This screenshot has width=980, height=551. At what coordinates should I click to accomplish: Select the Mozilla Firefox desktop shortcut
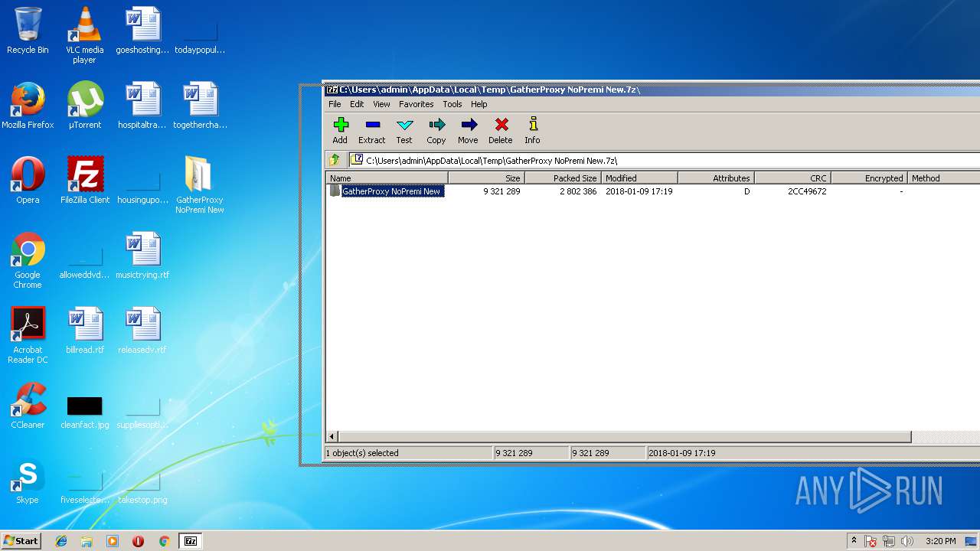pyautogui.click(x=28, y=106)
